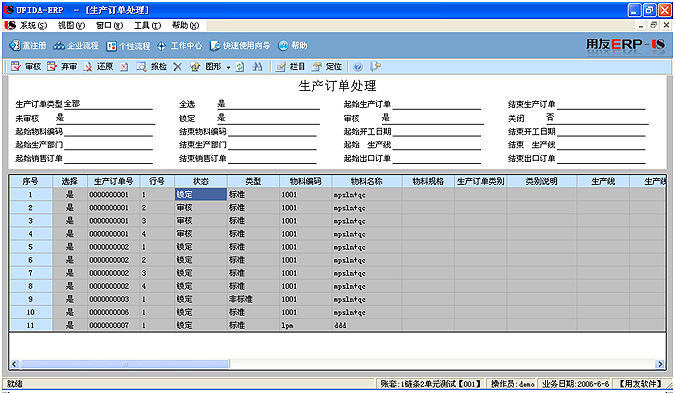Click the 起始开工日期 input field
Screen dimensions: 675x393
pos(437,132)
